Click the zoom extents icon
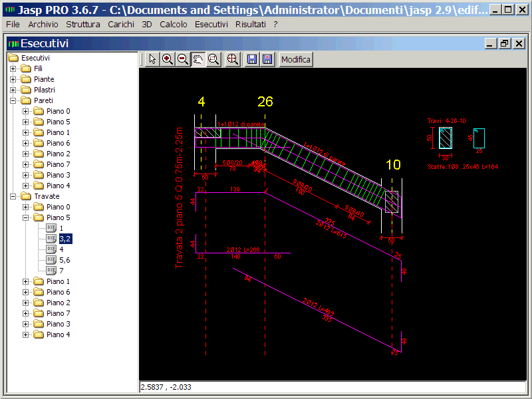 pos(233,59)
